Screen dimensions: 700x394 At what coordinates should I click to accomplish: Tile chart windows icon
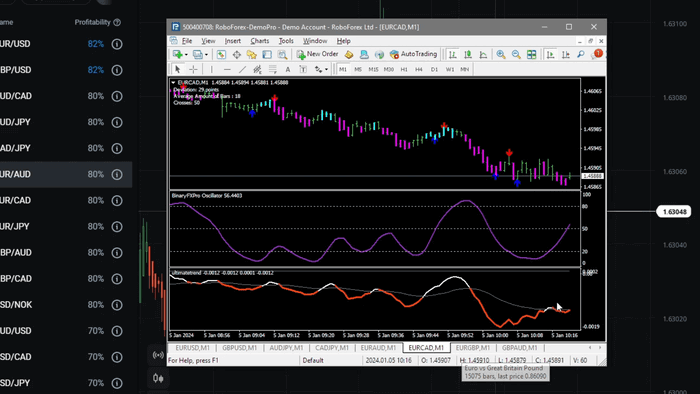pyautogui.click(x=531, y=54)
